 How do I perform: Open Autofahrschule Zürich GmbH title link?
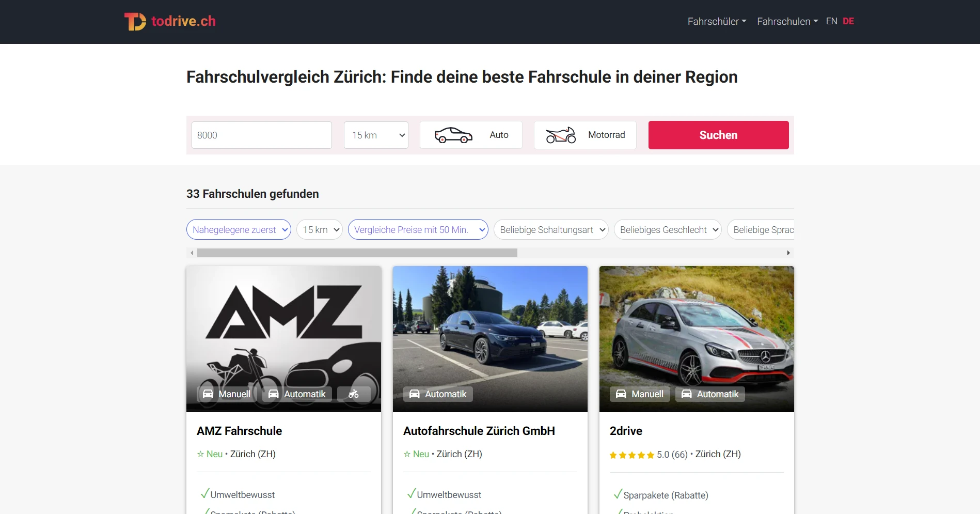[479, 431]
